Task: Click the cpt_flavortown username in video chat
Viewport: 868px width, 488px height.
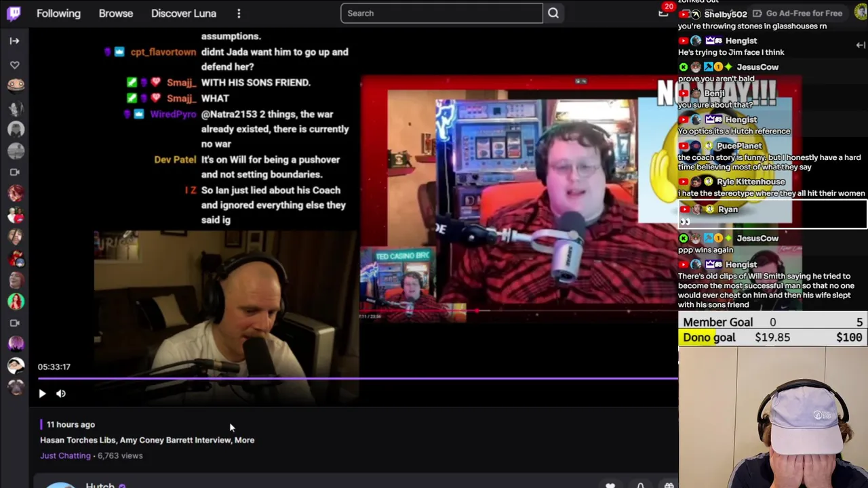Action: tap(163, 52)
